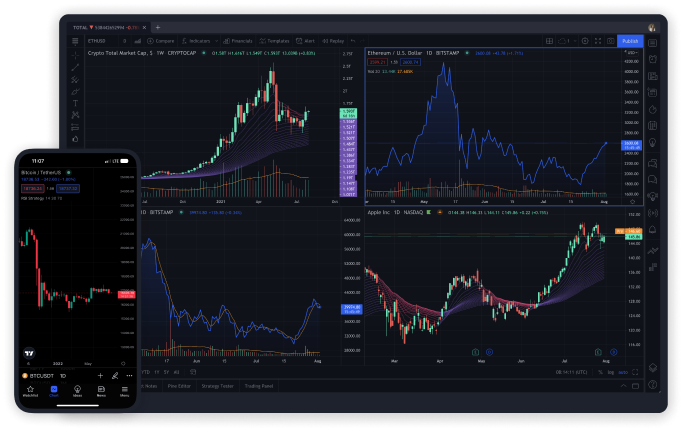
Task: Click the Replay button
Action: (333, 41)
